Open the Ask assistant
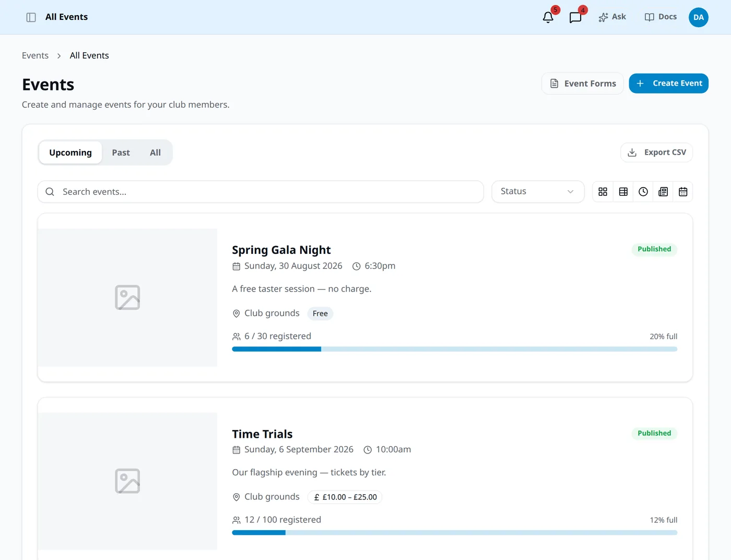 click(612, 17)
